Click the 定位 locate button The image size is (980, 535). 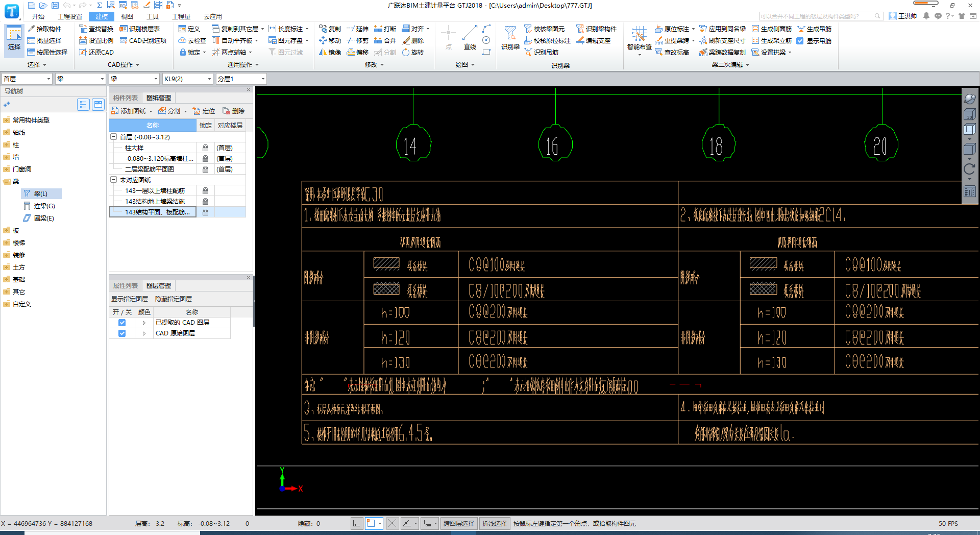pyautogui.click(x=204, y=111)
